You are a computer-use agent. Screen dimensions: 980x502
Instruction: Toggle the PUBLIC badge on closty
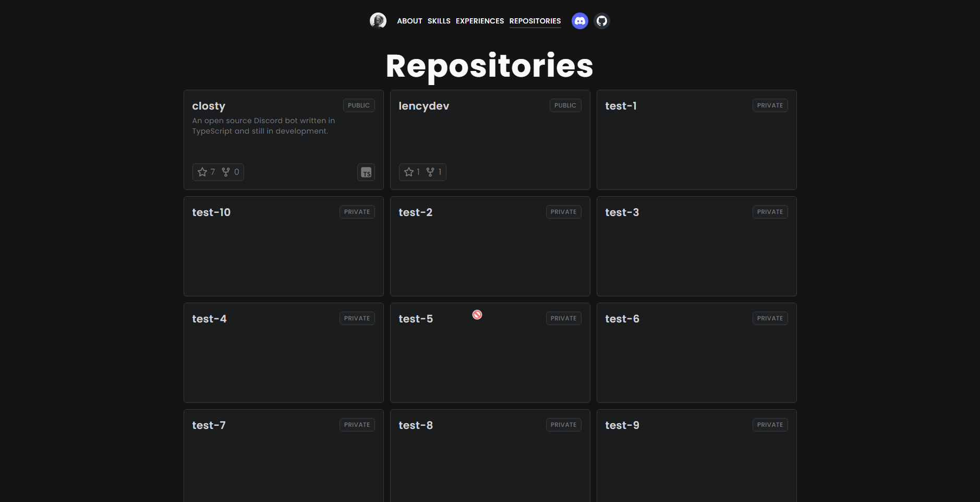coord(359,105)
